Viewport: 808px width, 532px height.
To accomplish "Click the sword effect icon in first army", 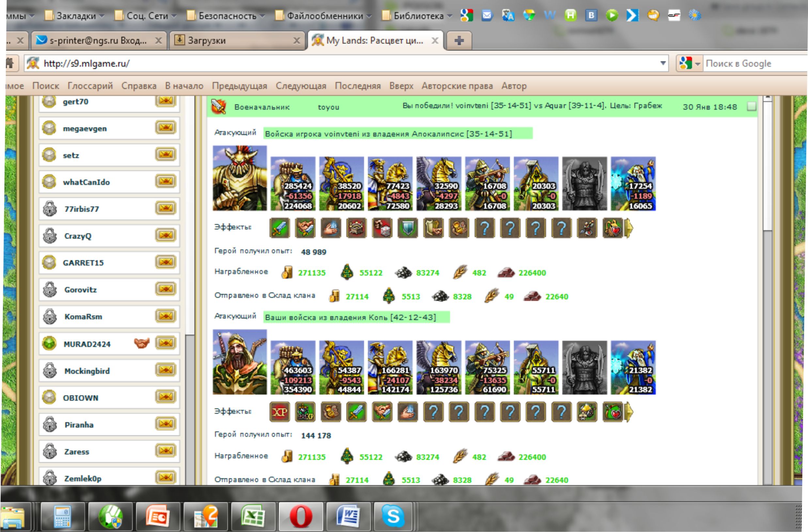I will point(280,228).
